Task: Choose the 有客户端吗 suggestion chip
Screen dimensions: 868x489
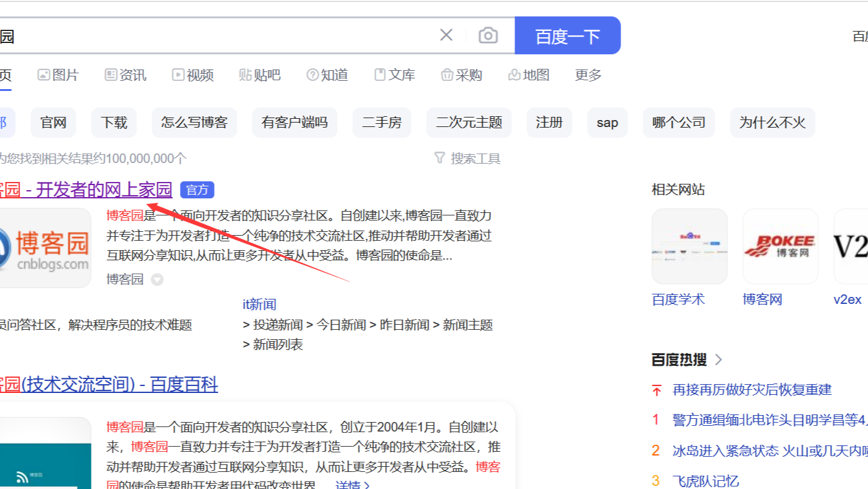Action: pos(295,123)
